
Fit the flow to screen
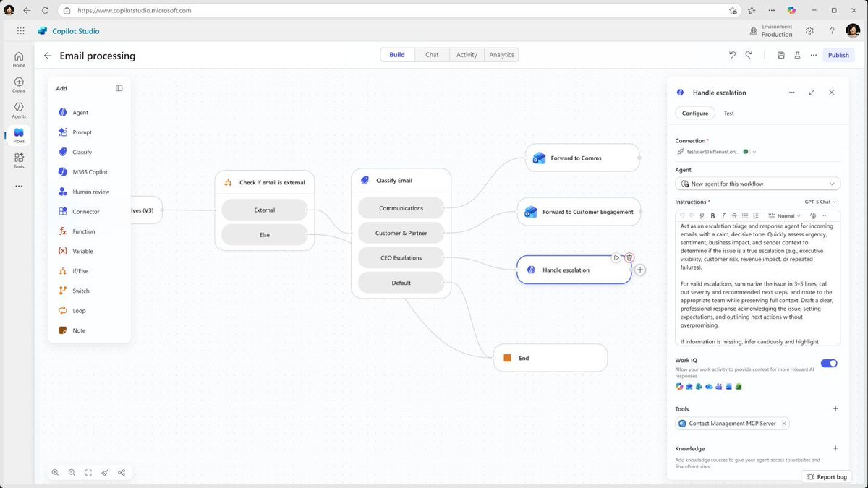click(x=88, y=473)
